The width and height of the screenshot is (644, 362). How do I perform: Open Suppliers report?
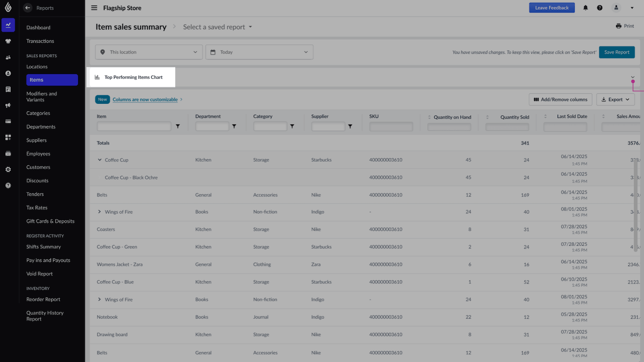pos(36,140)
